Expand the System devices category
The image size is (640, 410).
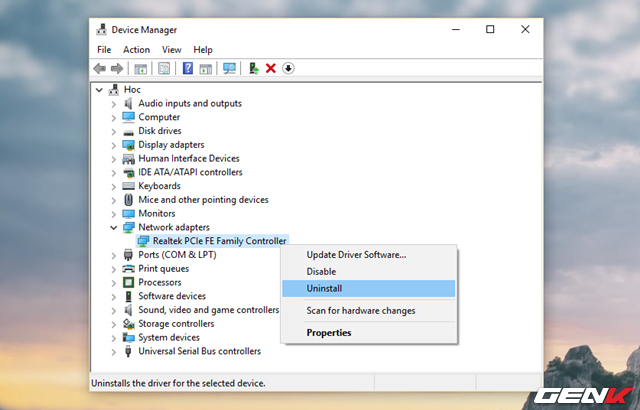pyautogui.click(x=113, y=338)
